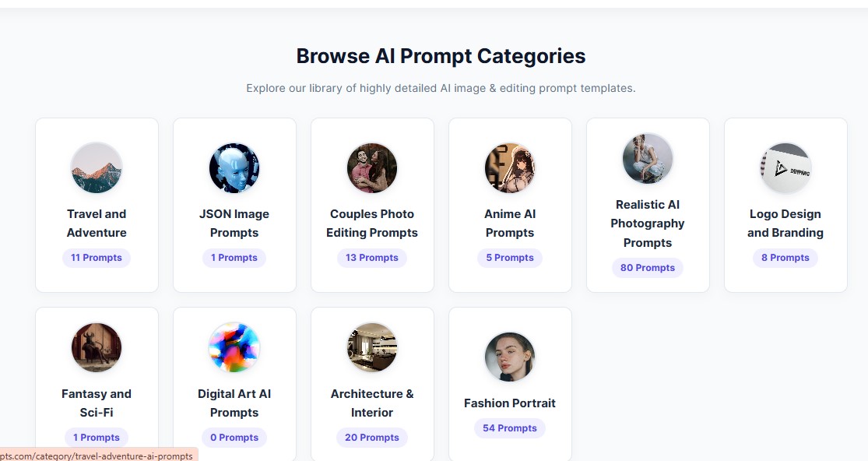Open the Digital Art AI Prompts title
This screenshot has height=461, width=868.
234,403
